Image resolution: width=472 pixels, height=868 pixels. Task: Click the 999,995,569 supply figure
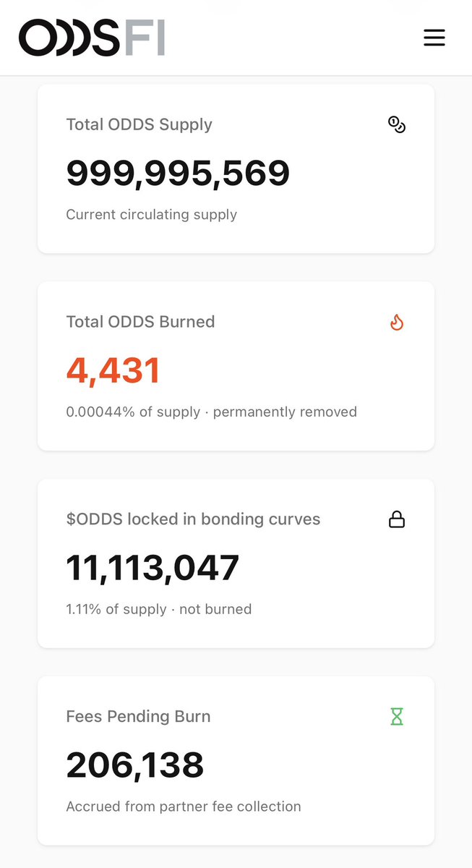pyautogui.click(x=178, y=174)
